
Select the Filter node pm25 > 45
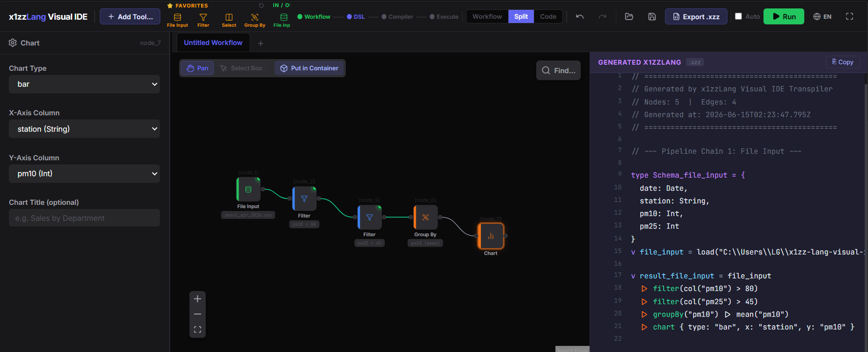point(369,217)
